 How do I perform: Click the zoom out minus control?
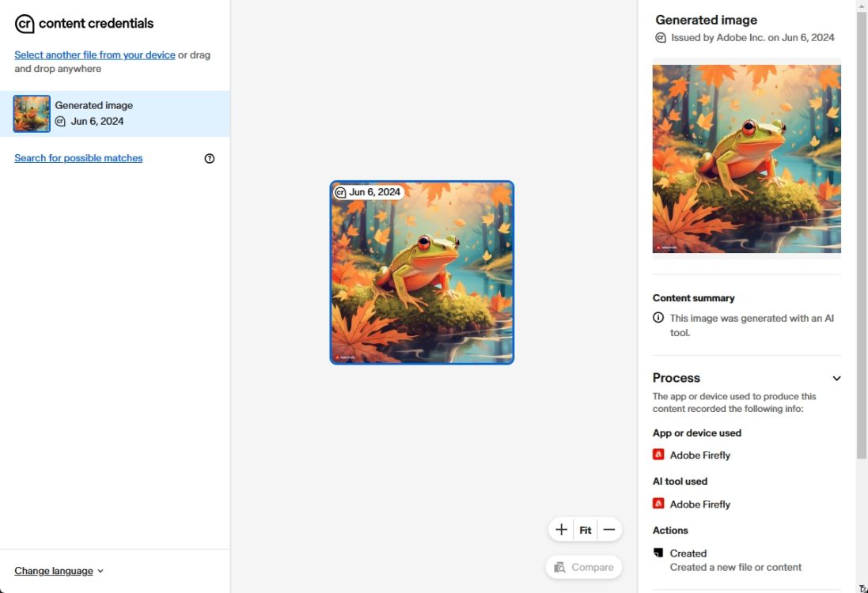pyautogui.click(x=609, y=529)
